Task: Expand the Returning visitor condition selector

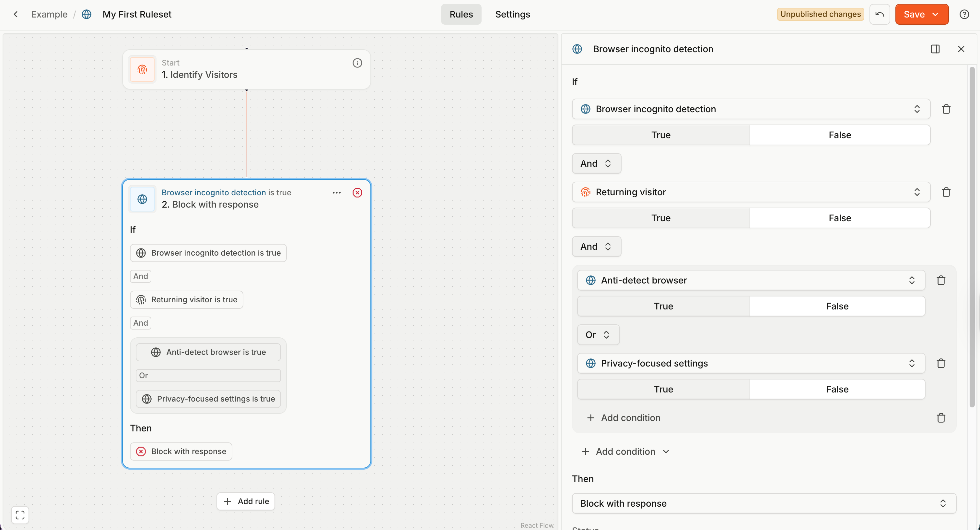Action: click(751, 192)
